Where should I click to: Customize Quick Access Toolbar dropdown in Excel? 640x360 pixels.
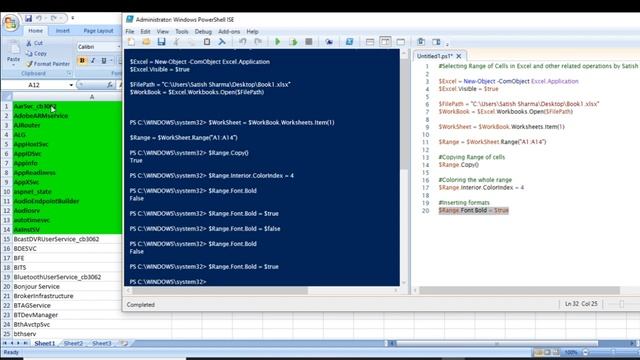pos(73,18)
